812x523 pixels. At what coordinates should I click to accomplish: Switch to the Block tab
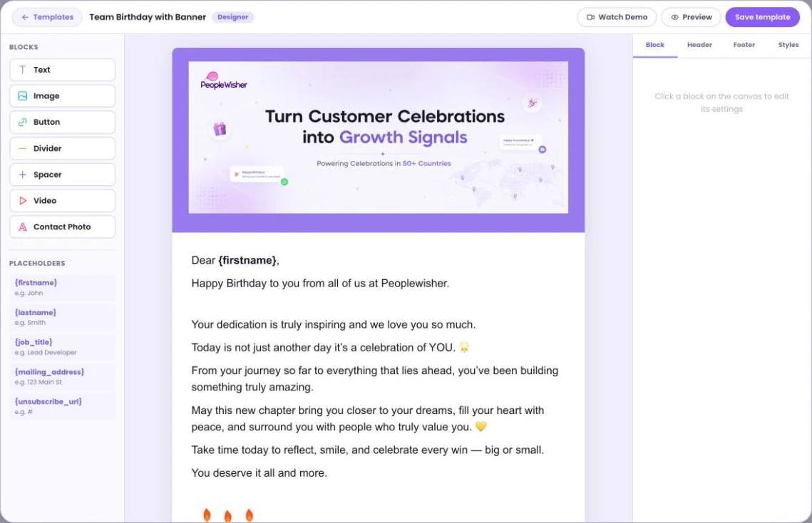tap(654, 45)
